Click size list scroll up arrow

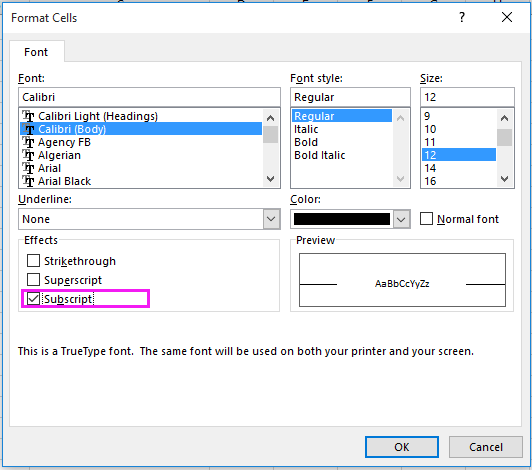505,118
